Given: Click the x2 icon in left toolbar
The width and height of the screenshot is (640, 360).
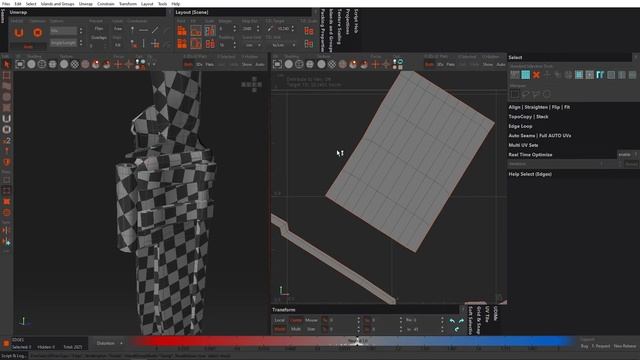Looking at the screenshot, I should pos(7,141).
